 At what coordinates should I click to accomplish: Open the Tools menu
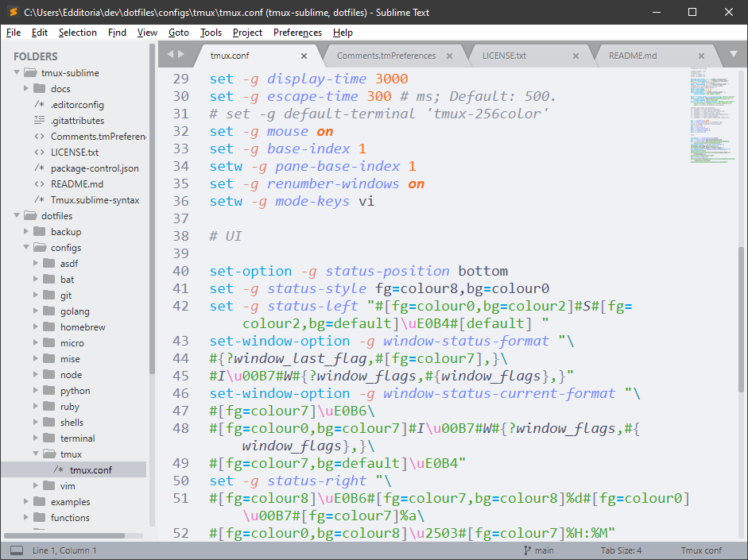tap(211, 33)
